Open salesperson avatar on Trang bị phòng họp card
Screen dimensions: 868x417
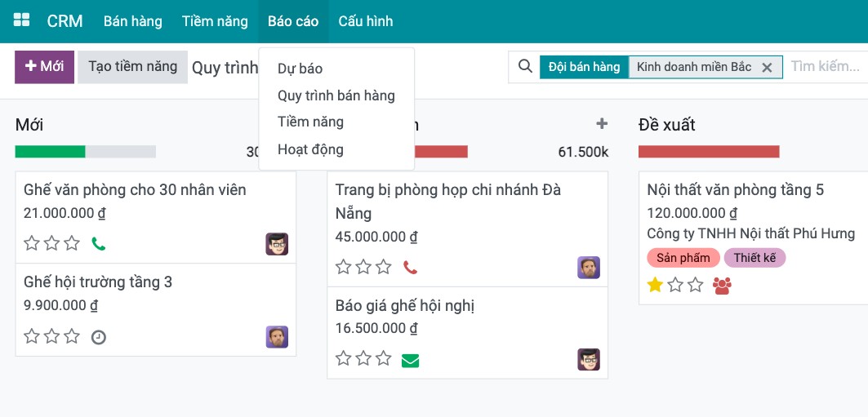click(x=589, y=268)
